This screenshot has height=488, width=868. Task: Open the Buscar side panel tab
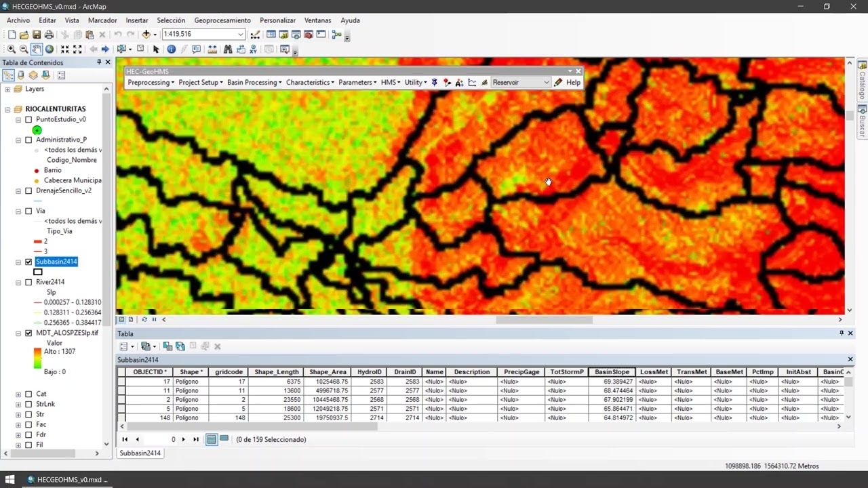863,122
